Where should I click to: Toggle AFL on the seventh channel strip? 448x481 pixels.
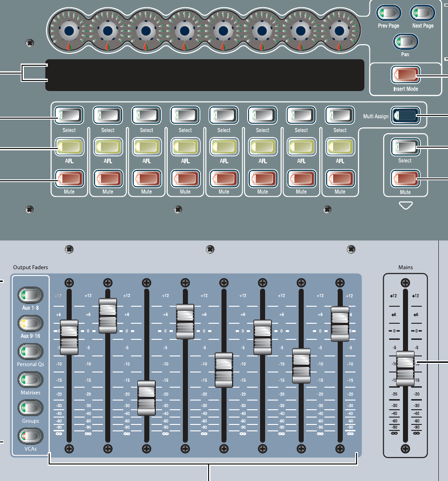tap(301, 147)
